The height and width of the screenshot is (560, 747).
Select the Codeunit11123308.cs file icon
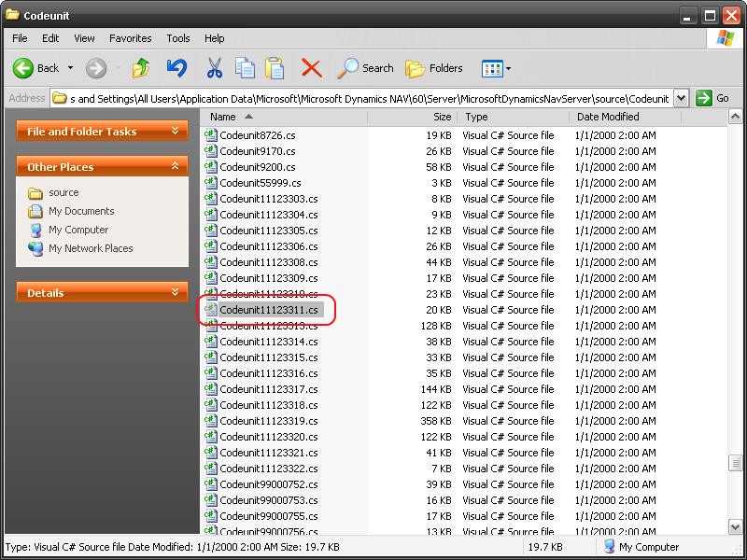[211, 262]
